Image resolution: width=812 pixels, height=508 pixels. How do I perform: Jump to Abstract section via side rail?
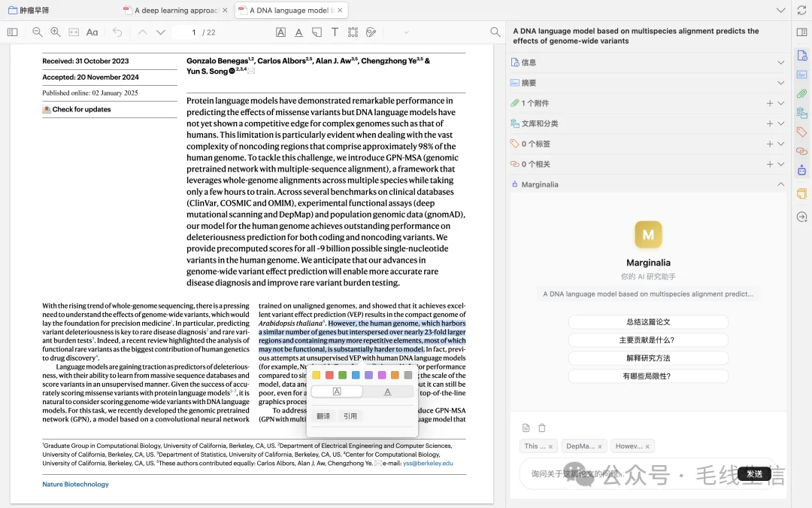tap(801, 75)
